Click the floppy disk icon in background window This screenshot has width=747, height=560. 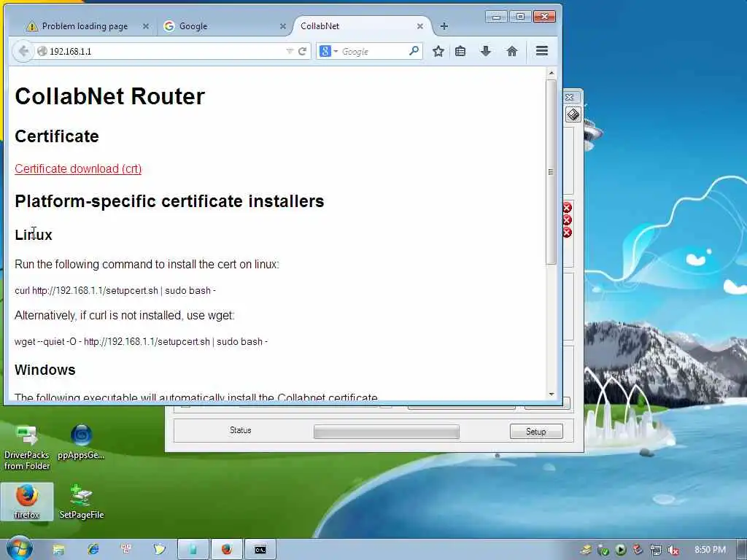[x=573, y=114]
